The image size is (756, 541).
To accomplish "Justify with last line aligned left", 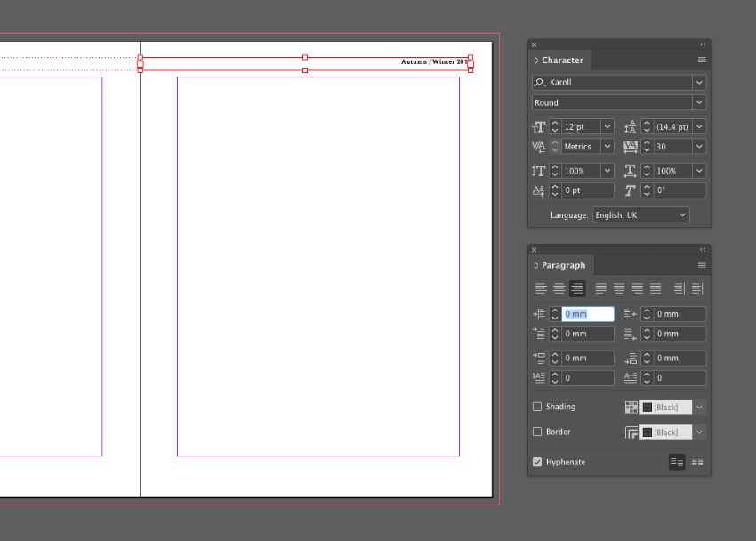I will 600,288.
